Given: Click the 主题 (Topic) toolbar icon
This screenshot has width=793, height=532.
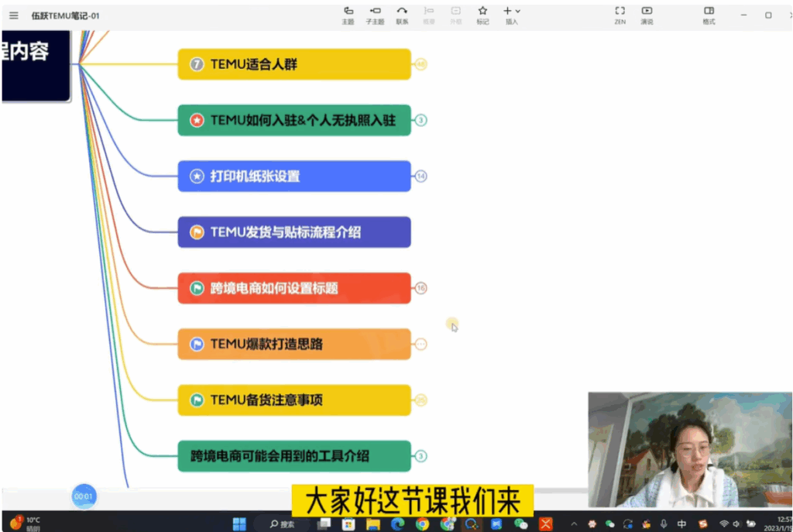Looking at the screenshot, I should [348, 15].
